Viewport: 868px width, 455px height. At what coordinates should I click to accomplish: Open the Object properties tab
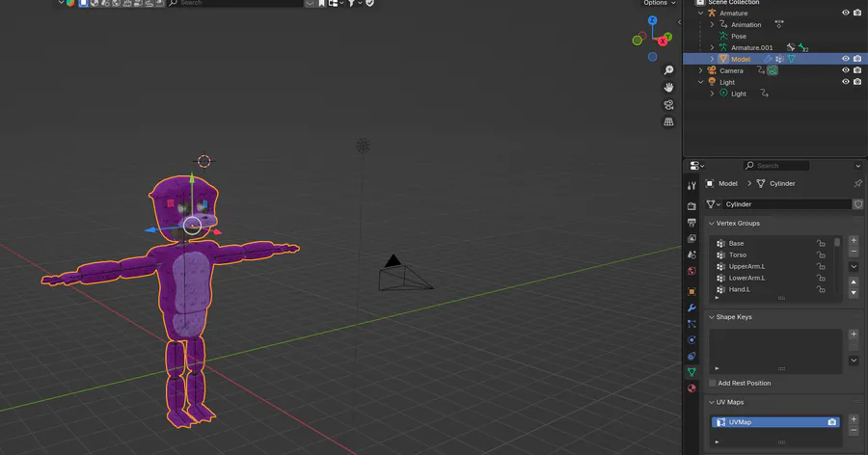click(x=692, y=291)
